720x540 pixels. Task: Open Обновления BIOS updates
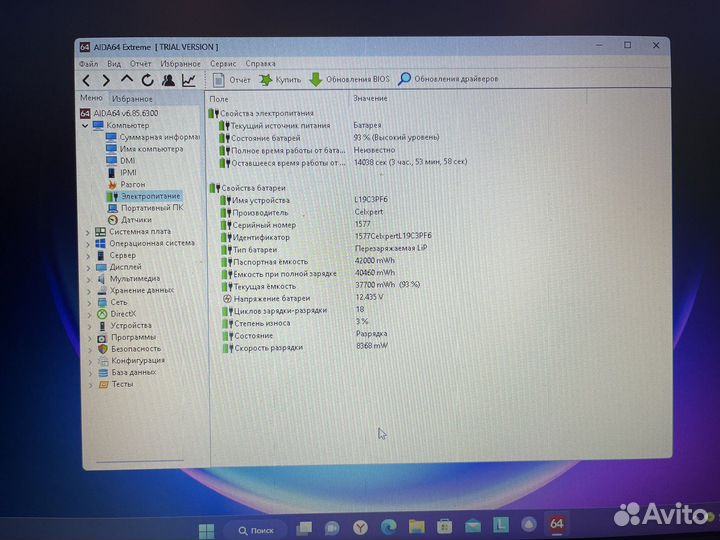349,79
